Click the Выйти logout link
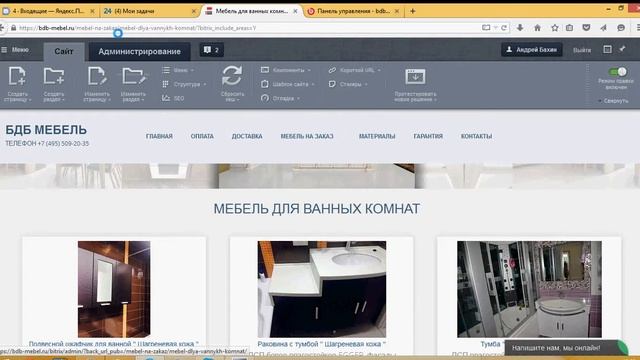This screenshot has height=360, width=640. 582,50
